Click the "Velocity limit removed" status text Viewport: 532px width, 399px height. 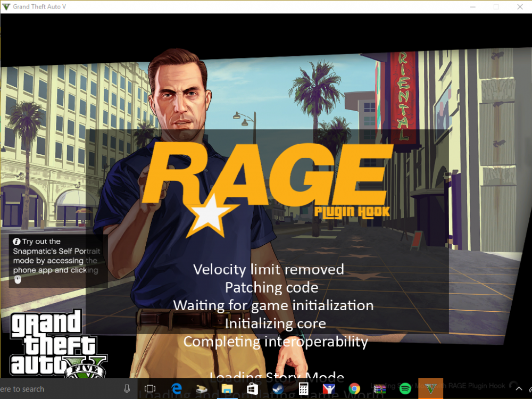click(268, 269)
